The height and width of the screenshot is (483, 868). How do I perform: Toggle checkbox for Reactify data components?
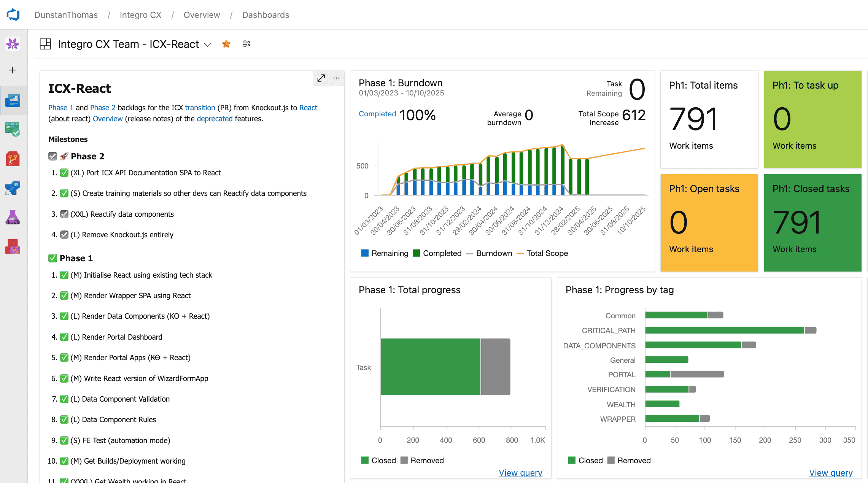point(64,214)
